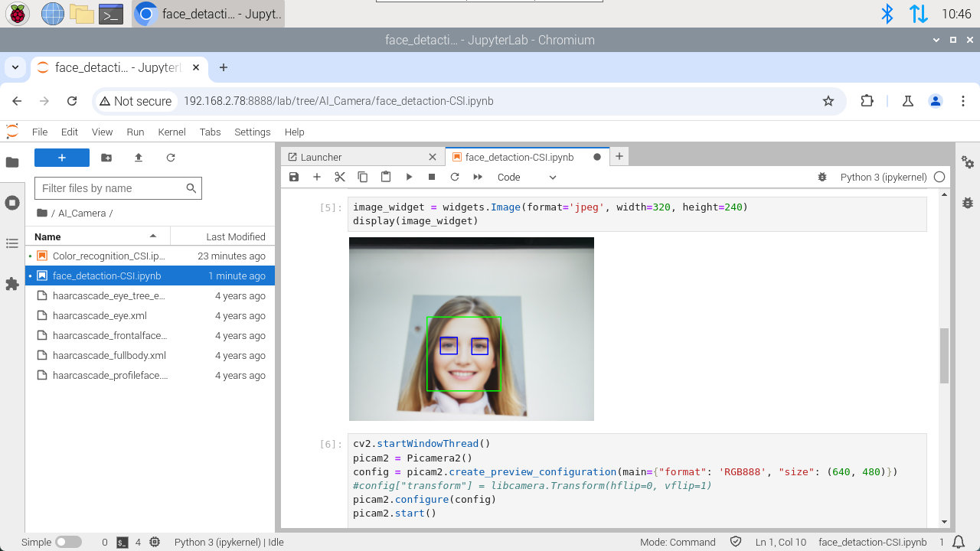980x551 pixels.
Task: Save the notebook with the floppy disk icon
Action: click(294, 177)
